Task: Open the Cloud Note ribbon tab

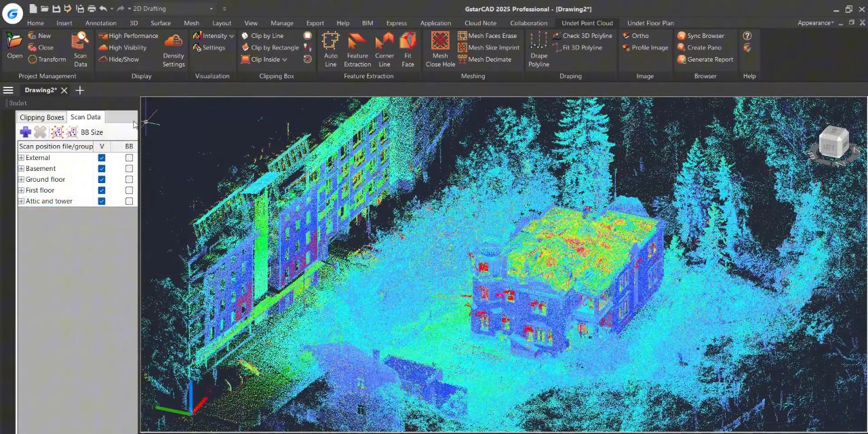Action: pos(480,23)
